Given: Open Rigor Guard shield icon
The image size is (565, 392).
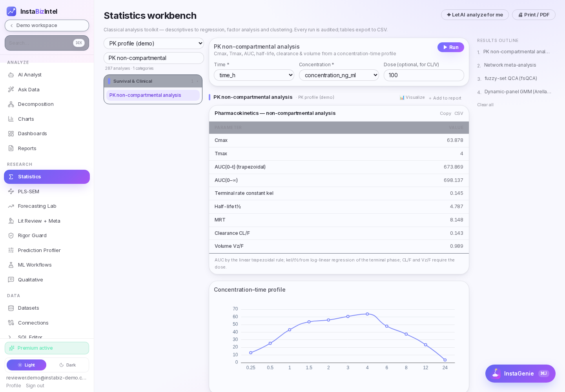Looking at the screenshot, I should click(11, 236).
